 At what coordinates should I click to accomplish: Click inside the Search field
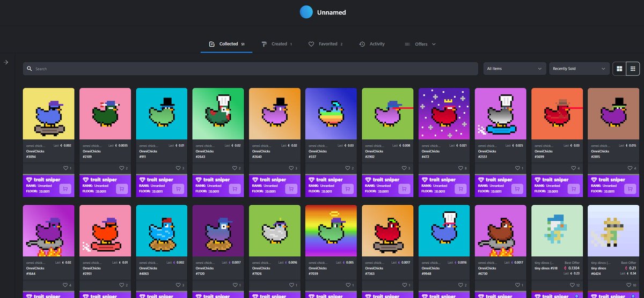[x=250, y=69]
